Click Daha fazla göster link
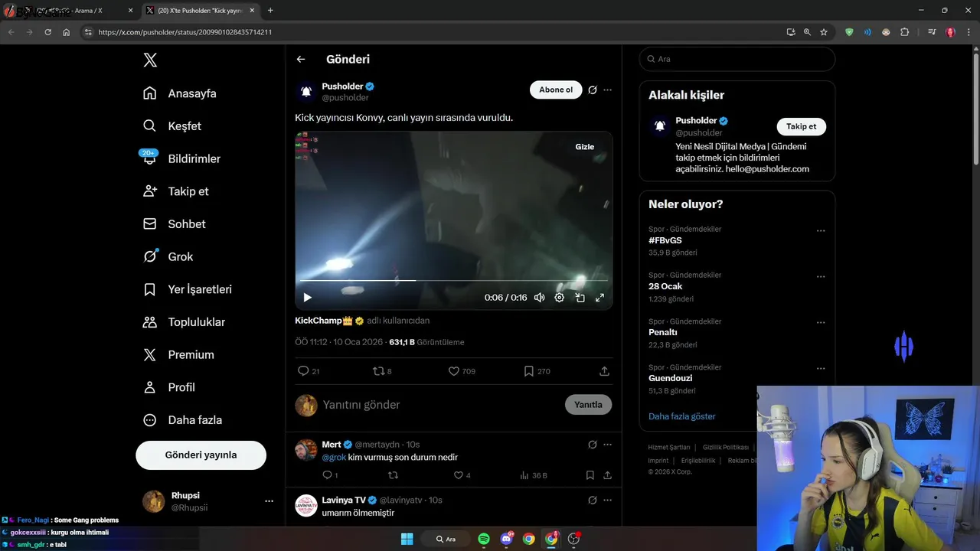This screenshot has width=980, height=551. pos(682,416)
